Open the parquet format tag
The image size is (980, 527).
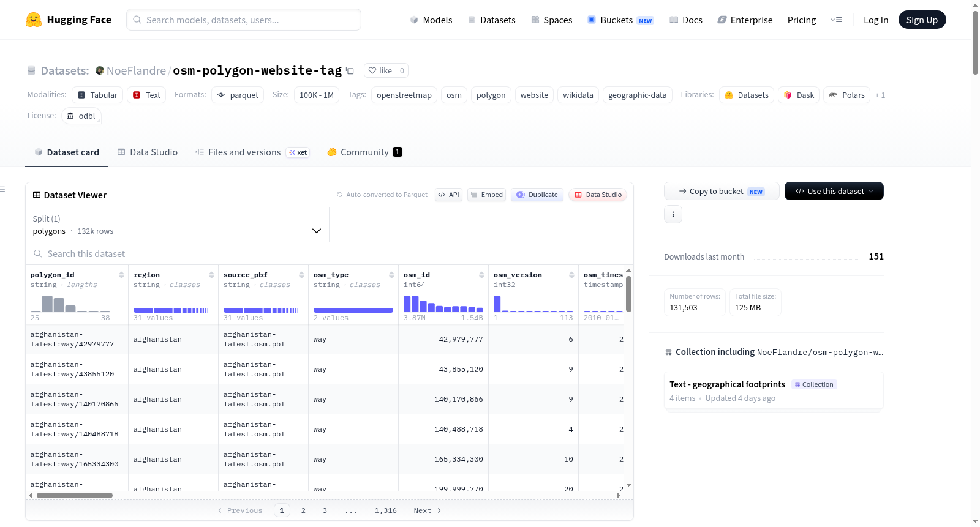point(238,95)
